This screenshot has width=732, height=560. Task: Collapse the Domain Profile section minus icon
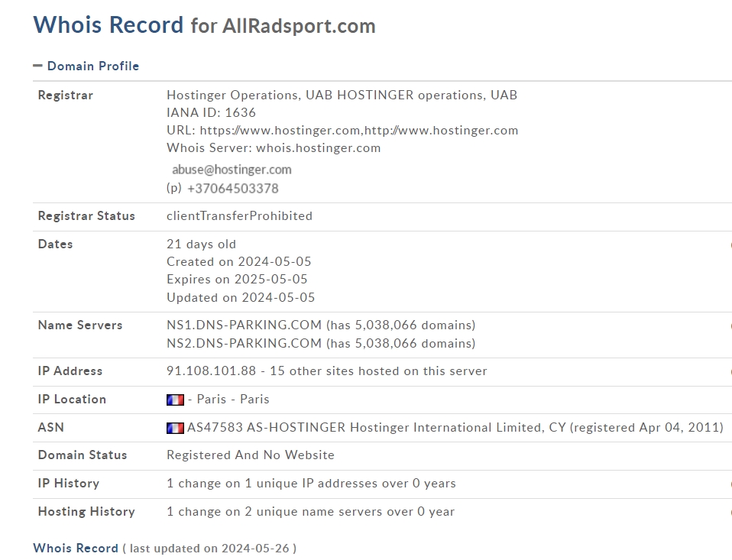(x=37, y=66)
